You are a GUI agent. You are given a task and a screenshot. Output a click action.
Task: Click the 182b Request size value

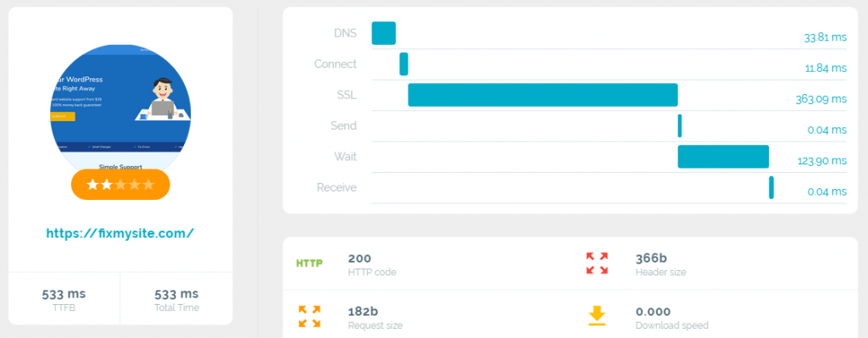click(363, 312)
